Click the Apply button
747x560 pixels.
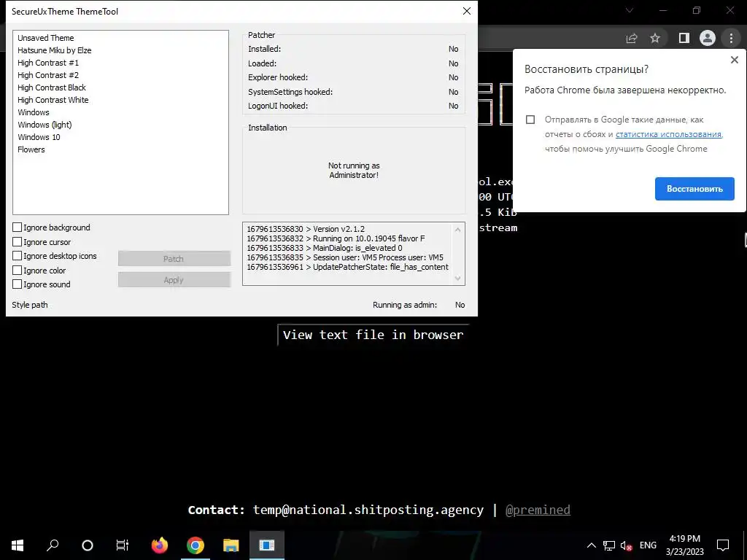click(x=174, y=280)
